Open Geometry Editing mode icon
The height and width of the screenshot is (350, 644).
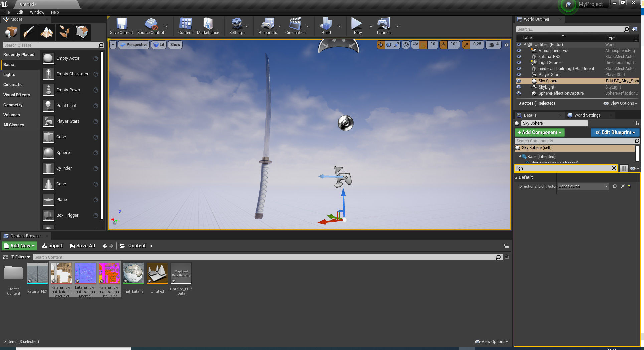coord(82,32)
